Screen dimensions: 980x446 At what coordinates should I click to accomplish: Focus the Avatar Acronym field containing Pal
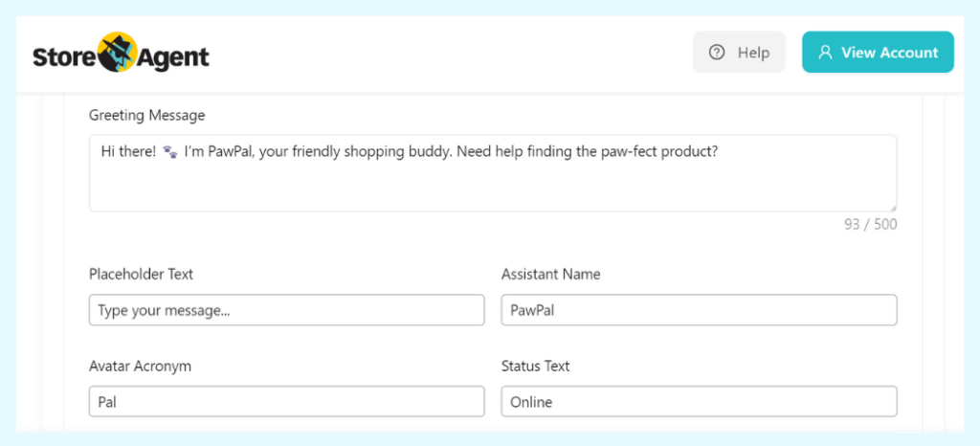(x=286, y=402)
